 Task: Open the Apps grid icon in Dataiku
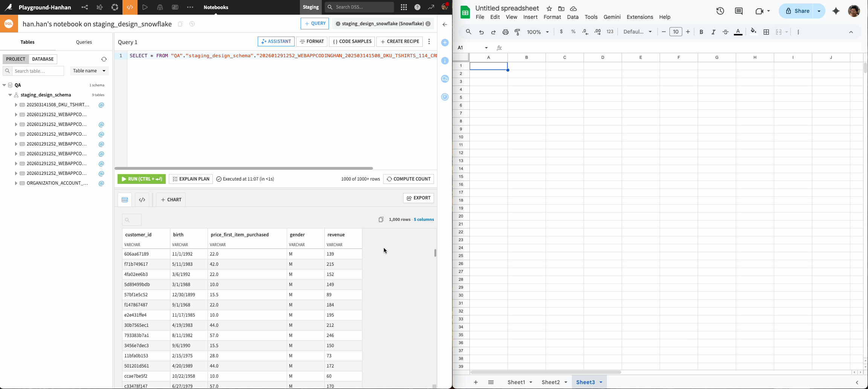click(403, 7)
